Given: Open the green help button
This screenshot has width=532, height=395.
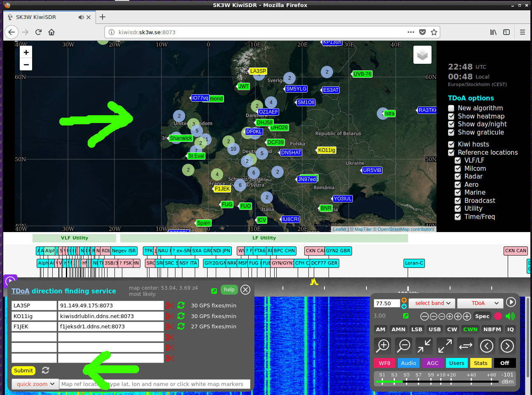Looking at the screenshot, I should coord(229,290).
